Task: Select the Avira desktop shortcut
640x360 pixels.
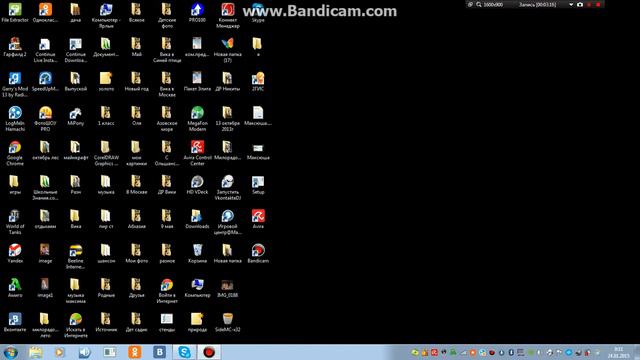Action: tap(258, 219)
